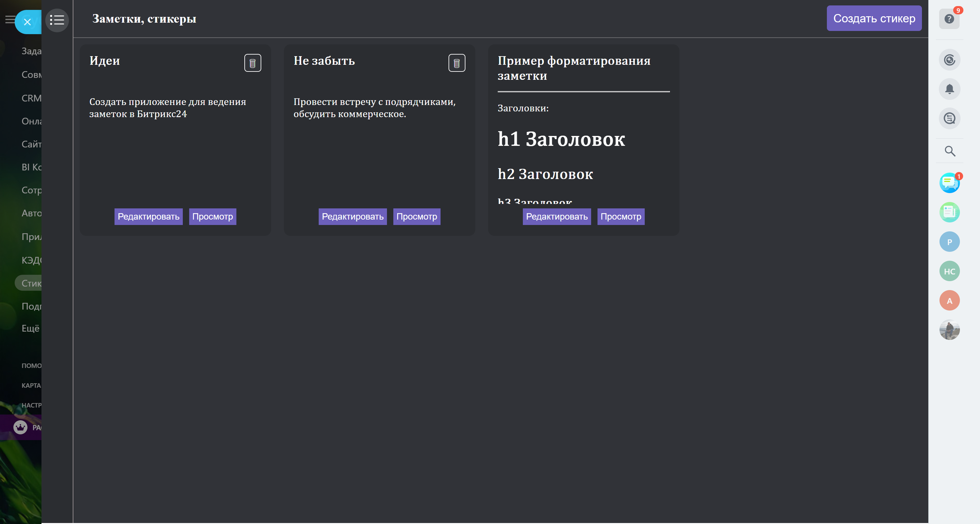Open the CoPilot swirl icon in sidebar

click(950, 60)
